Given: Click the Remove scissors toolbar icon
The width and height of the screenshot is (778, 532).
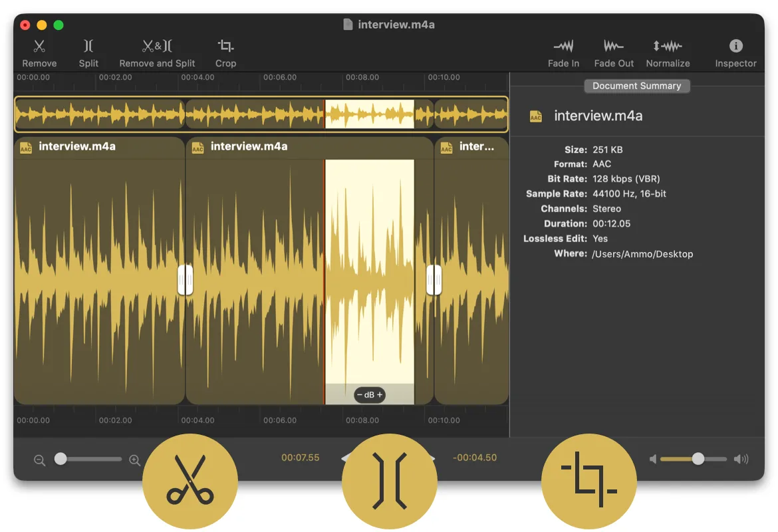Looking at the screenshot, I should pos(39,46).
